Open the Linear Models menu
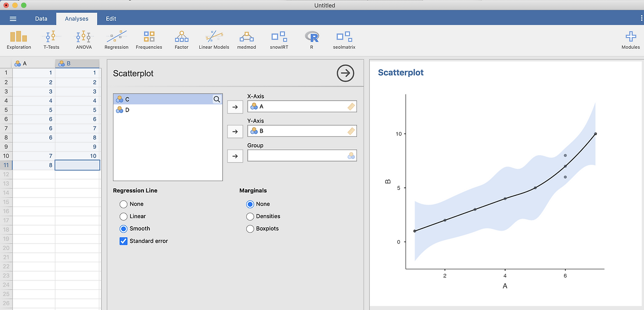Viewport: 644px width, 310px height. 214,40
